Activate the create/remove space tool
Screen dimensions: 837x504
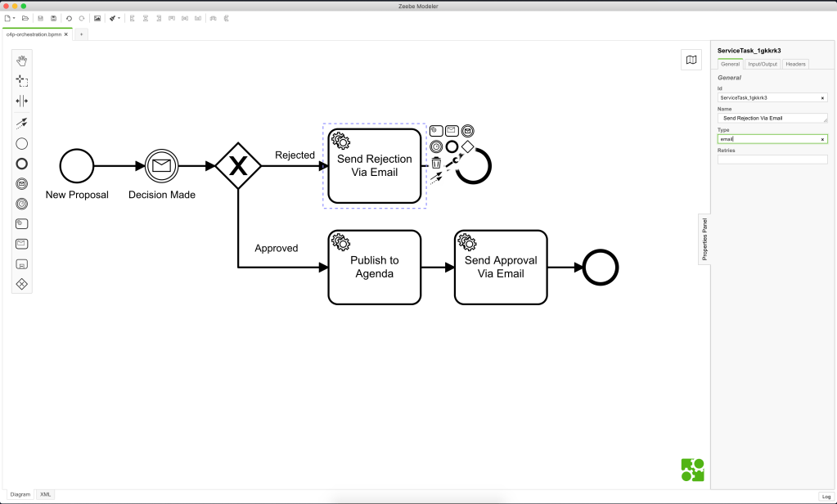coord(21,101)
